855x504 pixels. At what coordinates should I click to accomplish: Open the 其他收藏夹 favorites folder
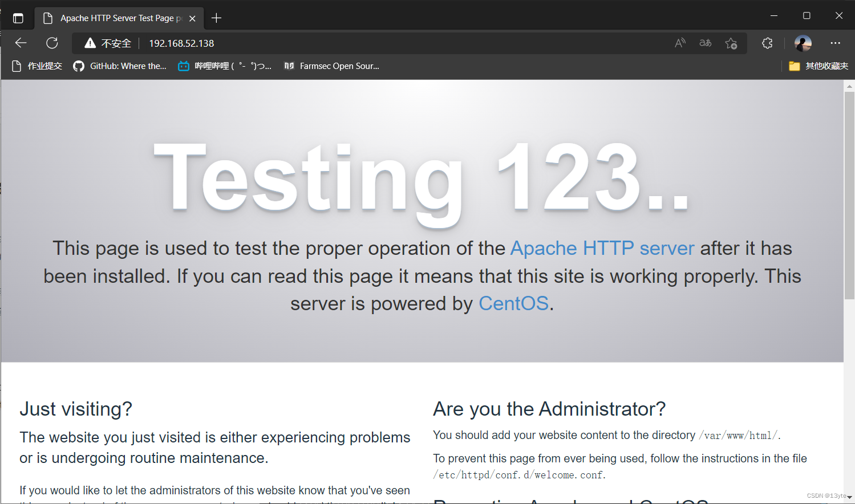click(818, 66)
